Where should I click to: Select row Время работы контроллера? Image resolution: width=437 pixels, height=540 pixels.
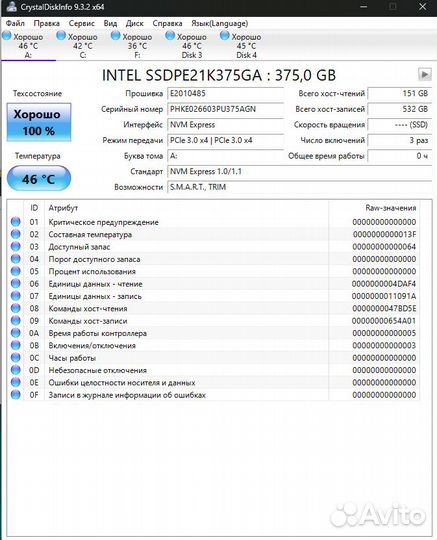[x=214, y=333]
